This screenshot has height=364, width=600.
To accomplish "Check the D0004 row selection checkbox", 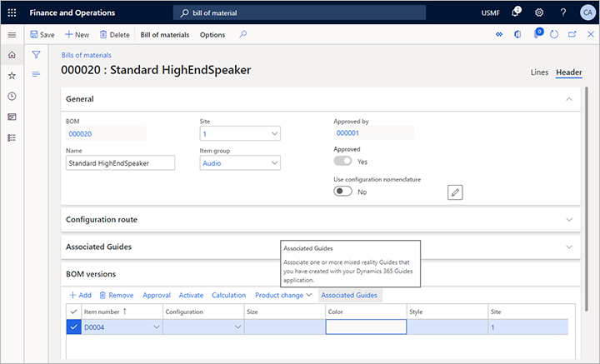I will point(72,327).
